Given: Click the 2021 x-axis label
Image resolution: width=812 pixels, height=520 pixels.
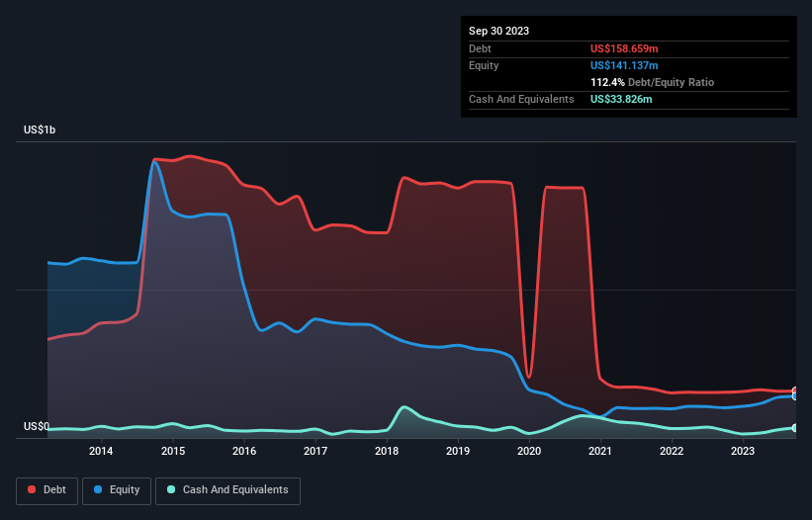Looking at the screenshot, I should click(x=600, y=451).
